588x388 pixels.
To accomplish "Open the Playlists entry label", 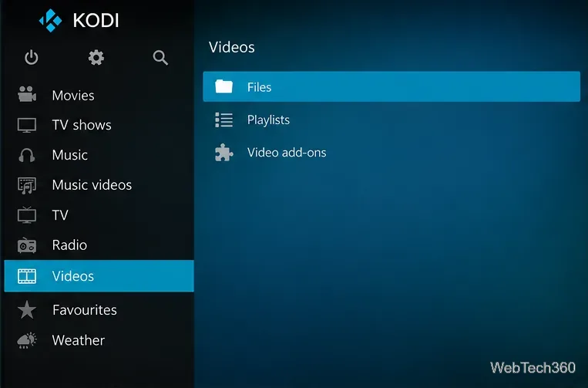I will (268, 120).
